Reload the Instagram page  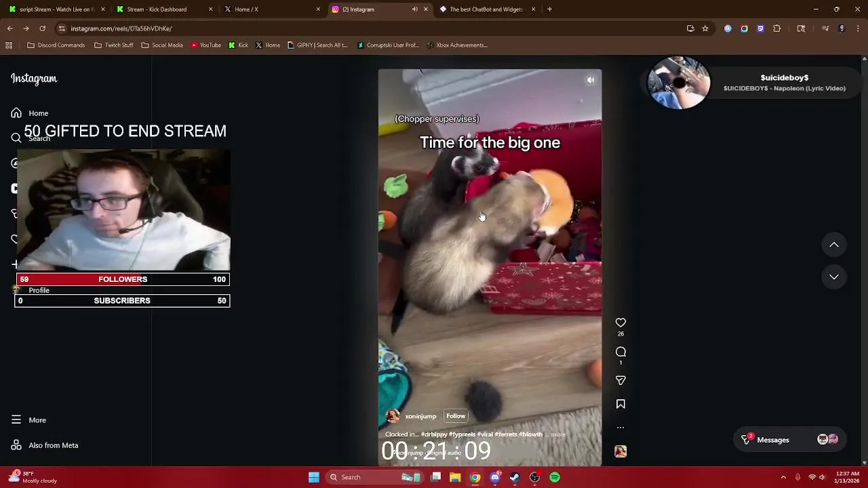point(42,28)
